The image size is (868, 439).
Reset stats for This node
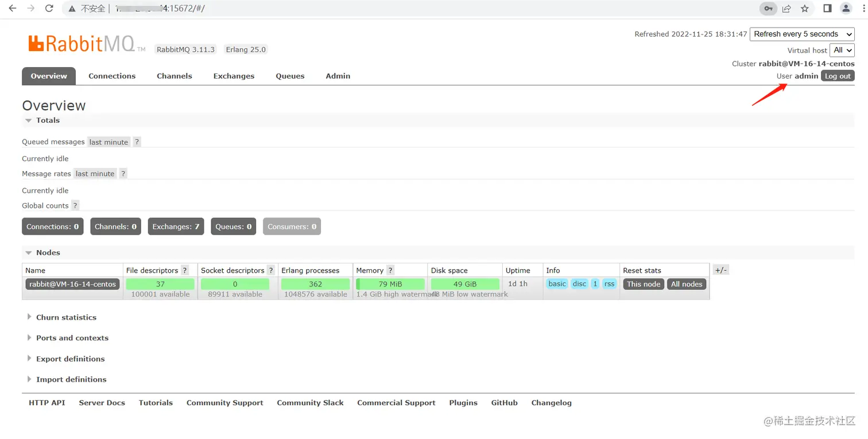click(x=644, y=284)
